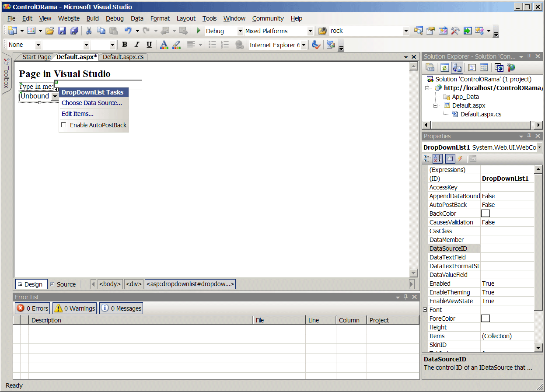
Task: Open the Website menu
Action: pos(69,18)
